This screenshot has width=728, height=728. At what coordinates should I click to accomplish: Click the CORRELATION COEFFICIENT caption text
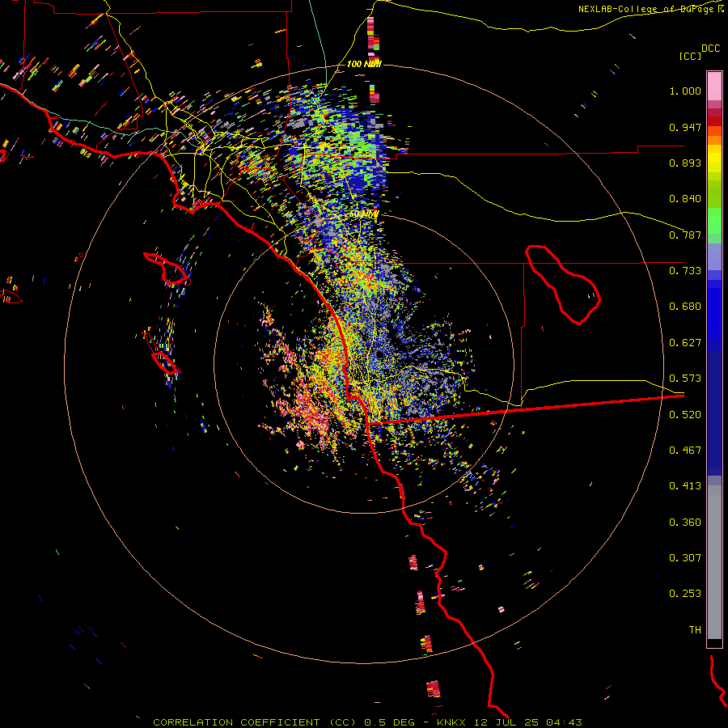pyautogui.click(x=236, y=722)
